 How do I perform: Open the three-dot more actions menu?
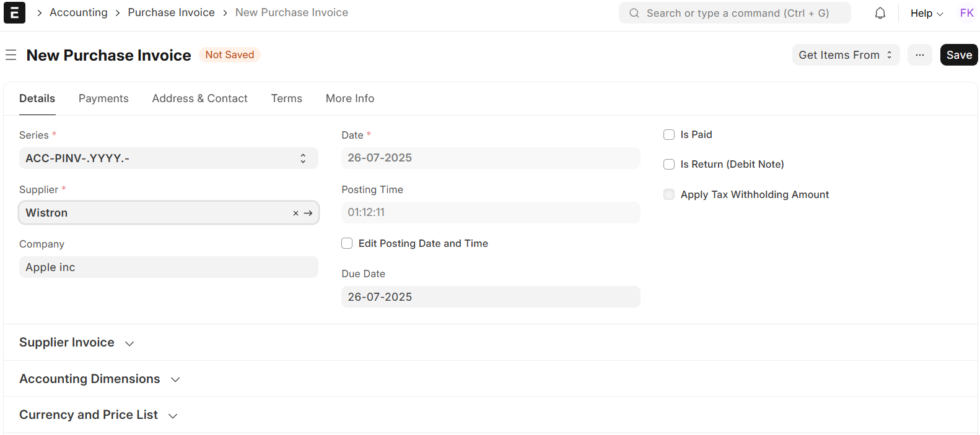tap(919, 55)
